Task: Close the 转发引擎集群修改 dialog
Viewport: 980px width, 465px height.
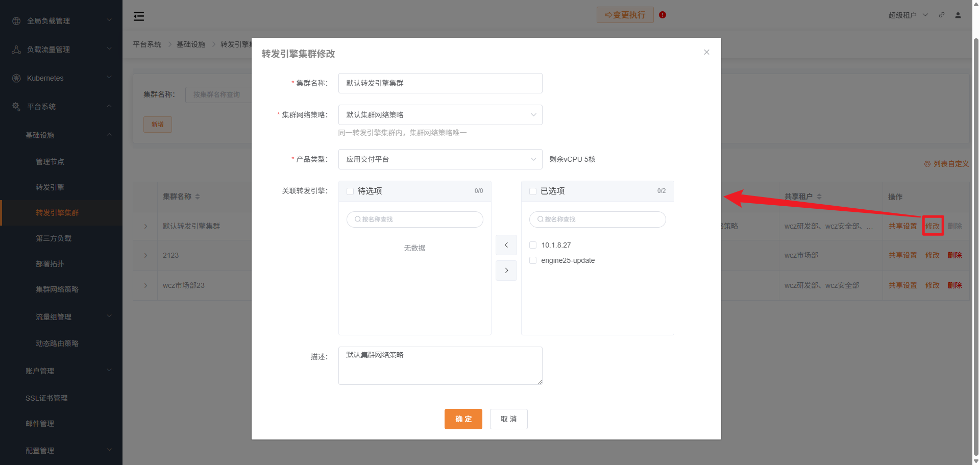Action: [706, 52]
